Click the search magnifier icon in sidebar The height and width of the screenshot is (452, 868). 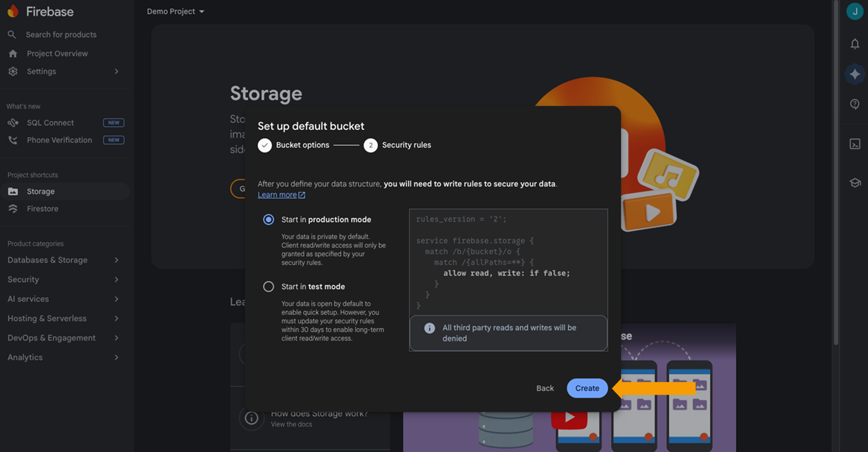point(12,35)
